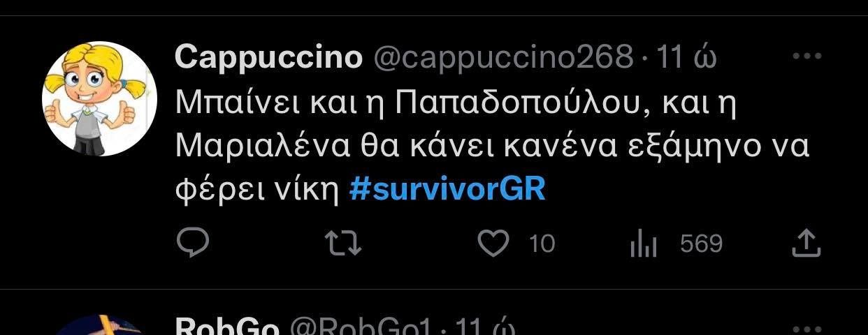Follow the #survivorGR hashtag link

click(447, 190)
